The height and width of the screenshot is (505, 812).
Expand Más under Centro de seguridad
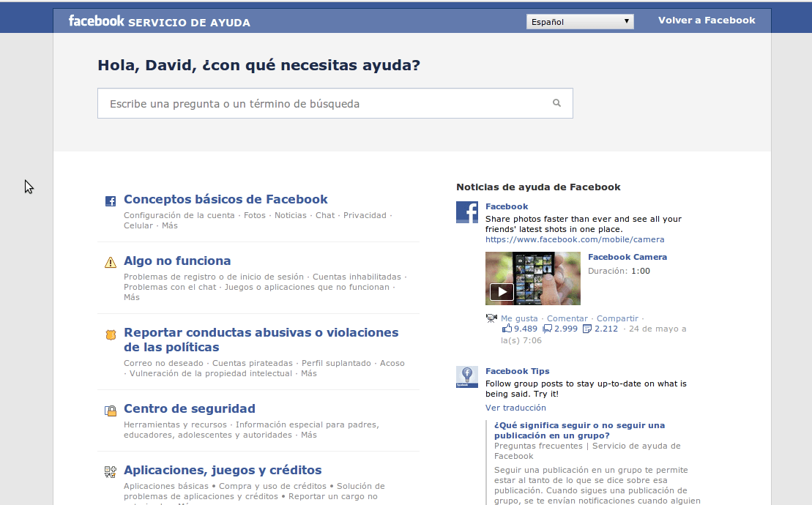pos(309,435)
